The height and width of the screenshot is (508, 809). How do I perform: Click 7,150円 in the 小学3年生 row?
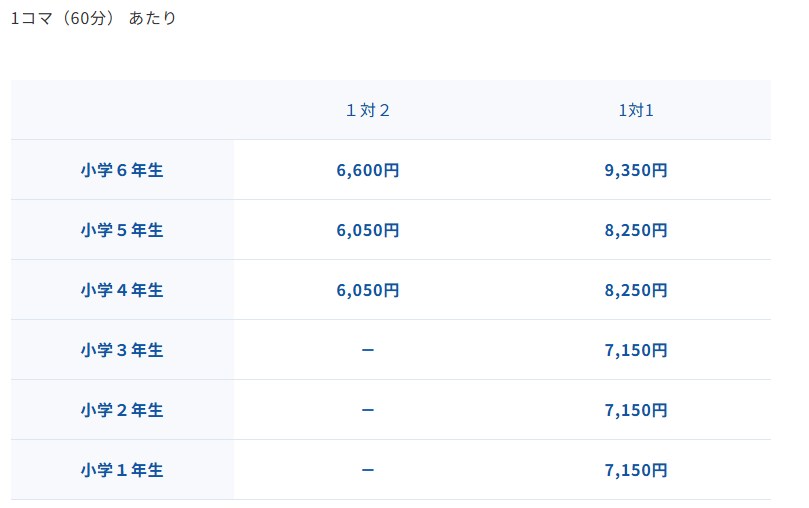point(635,350)
